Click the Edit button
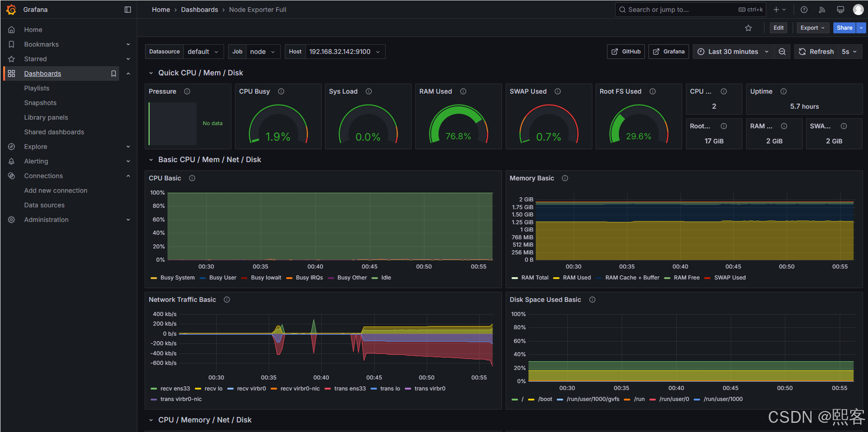 tap(778, 28)
